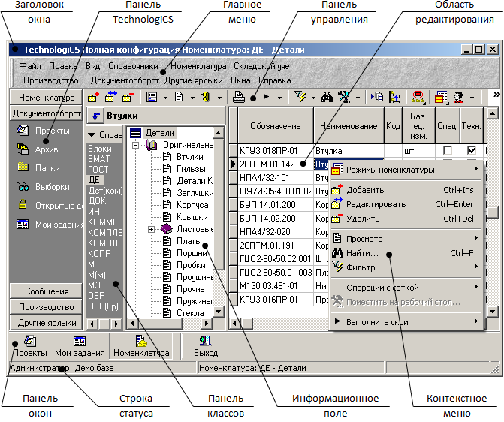This screenshot has height=422, width=504.
Task: Open dropdown arrow next to filter icon
Action: click(313, 98)
